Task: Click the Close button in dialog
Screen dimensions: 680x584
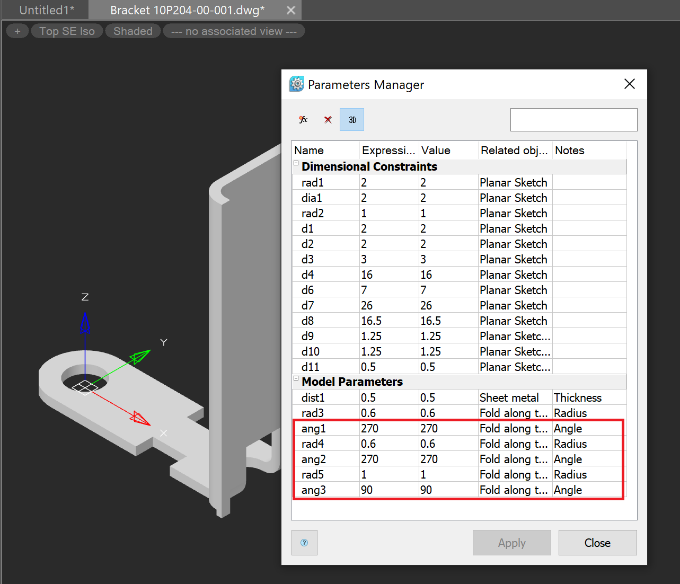Action: tap(597, 543)
